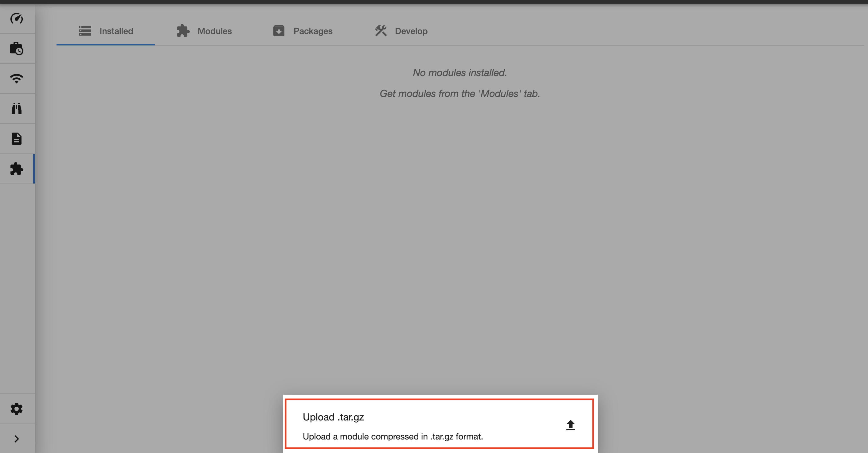The image size is (868, 453).
Task: Click the hammer-wrench icon on Develop tab
Action: pos(381,31)
